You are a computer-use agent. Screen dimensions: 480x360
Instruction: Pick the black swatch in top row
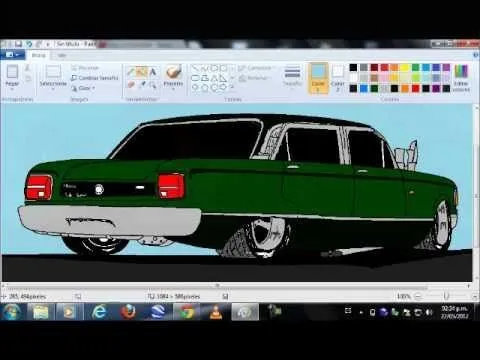353,68
